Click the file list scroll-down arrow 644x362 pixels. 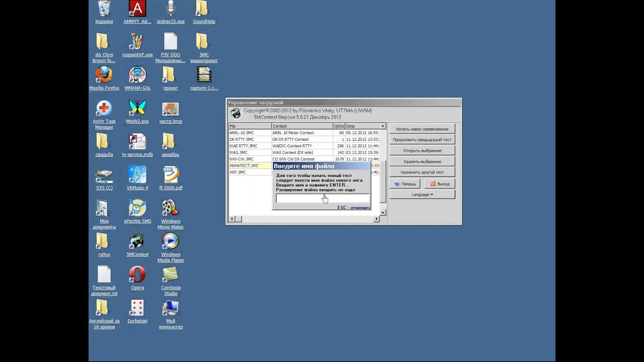pos(383,213)
